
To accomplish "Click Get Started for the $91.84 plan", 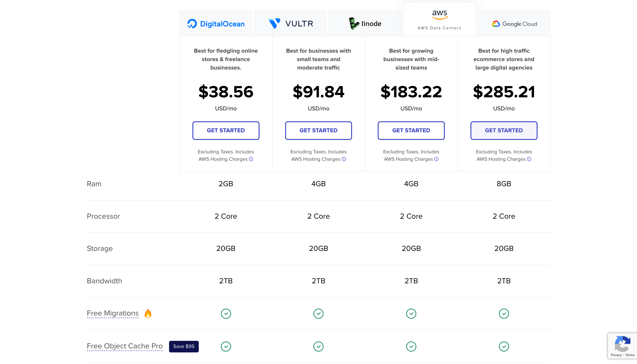I will (318, 131).
